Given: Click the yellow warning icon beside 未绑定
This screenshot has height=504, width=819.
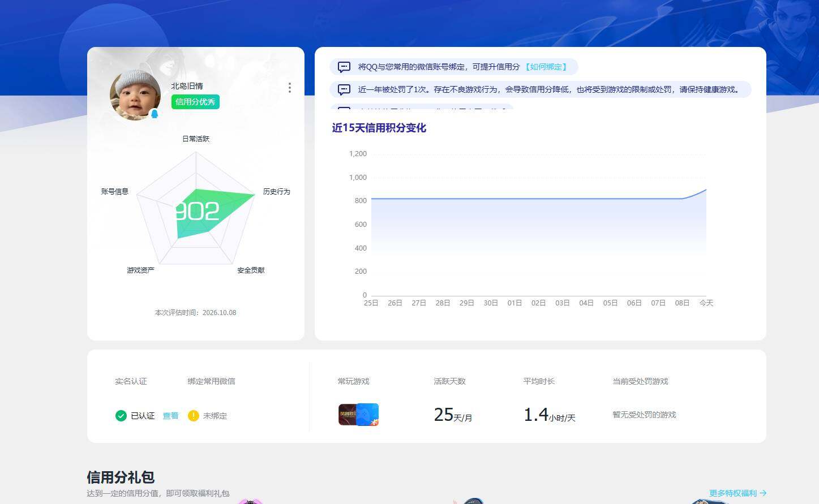Looking at the screenshot, I should coord(194,416).
